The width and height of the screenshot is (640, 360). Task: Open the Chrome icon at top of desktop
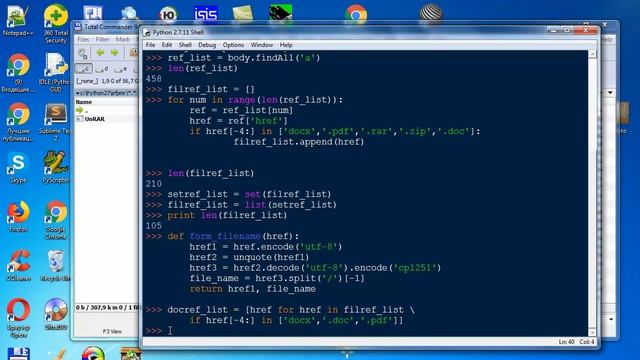coord(356,15)
